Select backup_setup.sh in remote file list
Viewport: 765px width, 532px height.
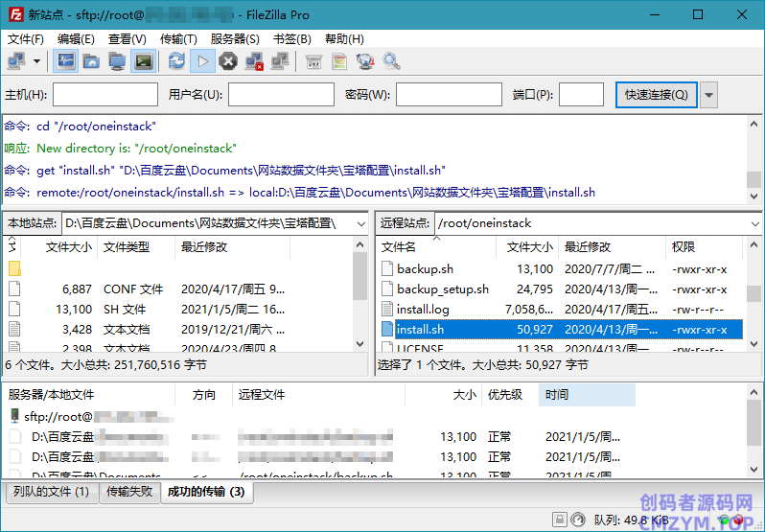442,289
